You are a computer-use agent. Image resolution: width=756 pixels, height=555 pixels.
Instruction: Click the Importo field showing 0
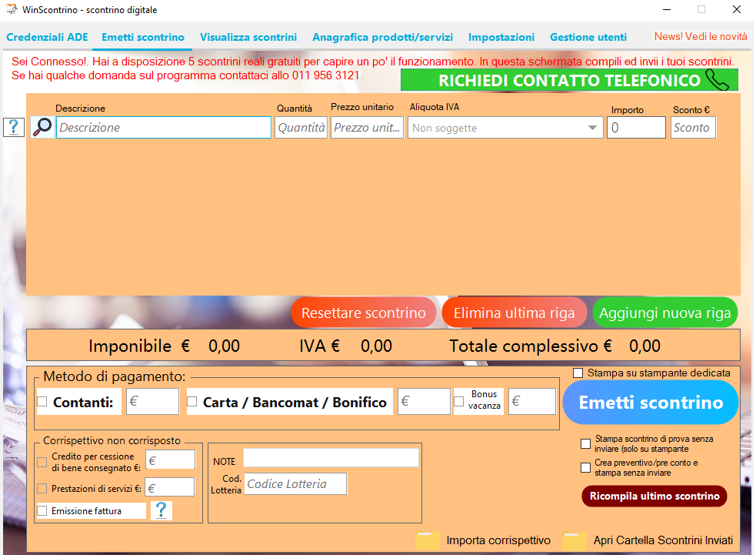(x=636, y=128)
